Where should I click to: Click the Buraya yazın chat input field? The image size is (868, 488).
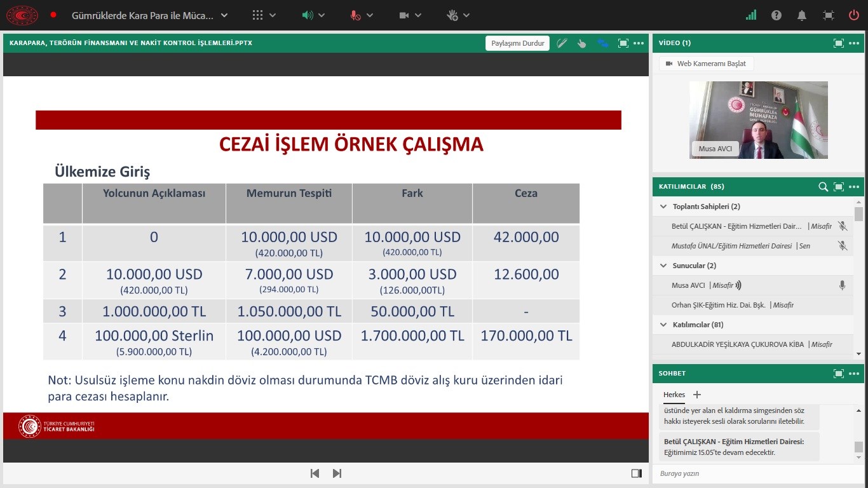[x=750, y=473]
